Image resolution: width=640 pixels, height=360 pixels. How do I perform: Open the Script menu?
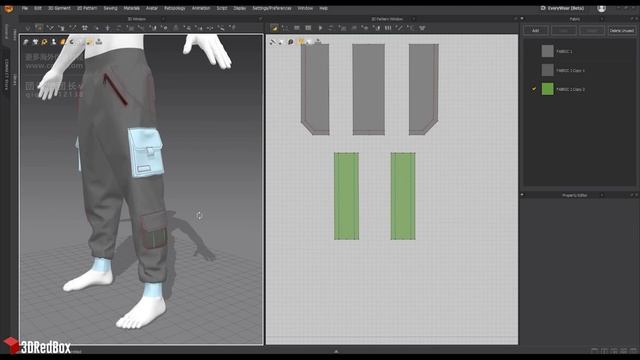pos(222,8)
